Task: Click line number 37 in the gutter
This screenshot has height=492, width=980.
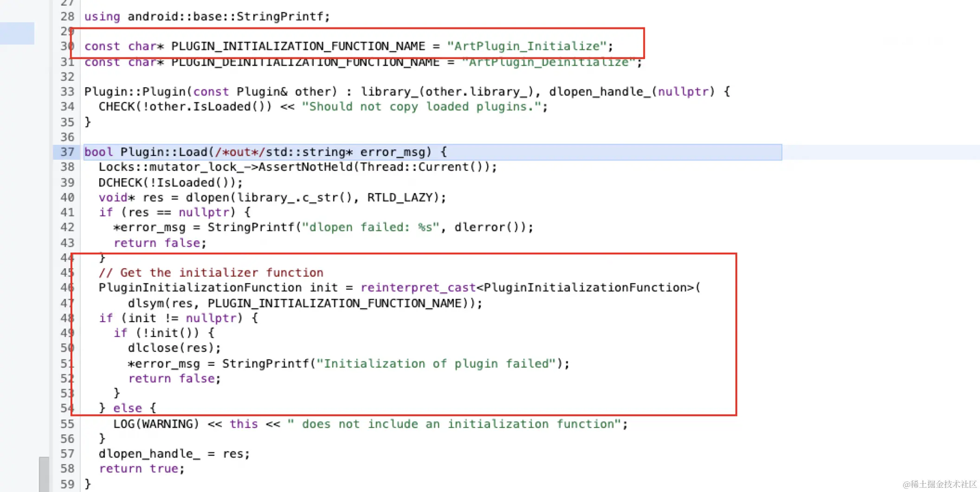Action: tap(67, 152)
